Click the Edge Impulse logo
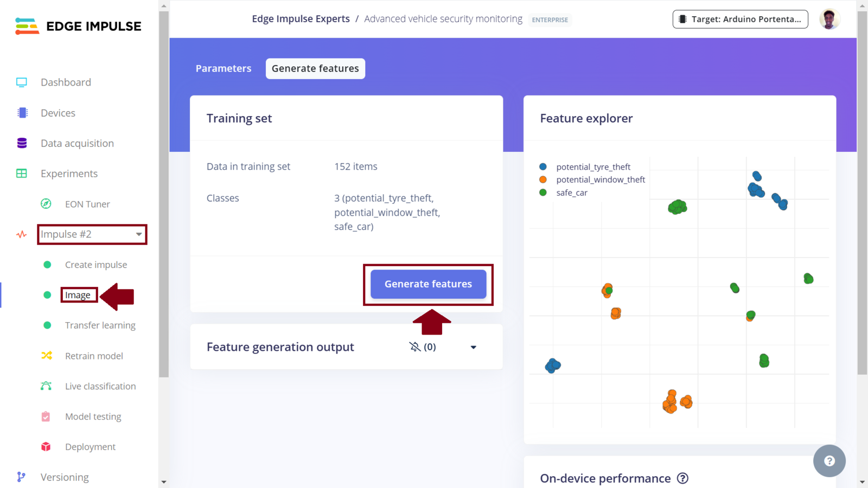The image size is (868, 488). [x=78, y=26]
